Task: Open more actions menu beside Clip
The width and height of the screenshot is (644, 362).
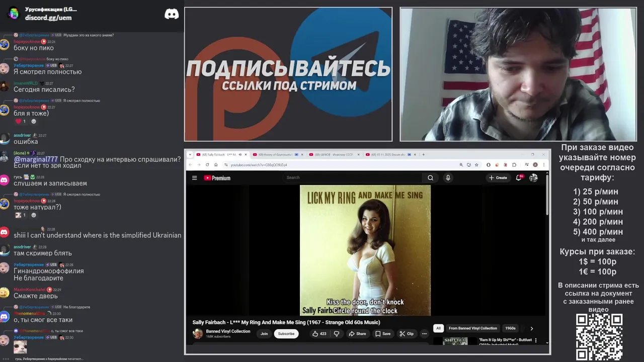Action: click(x=424, y=333)
